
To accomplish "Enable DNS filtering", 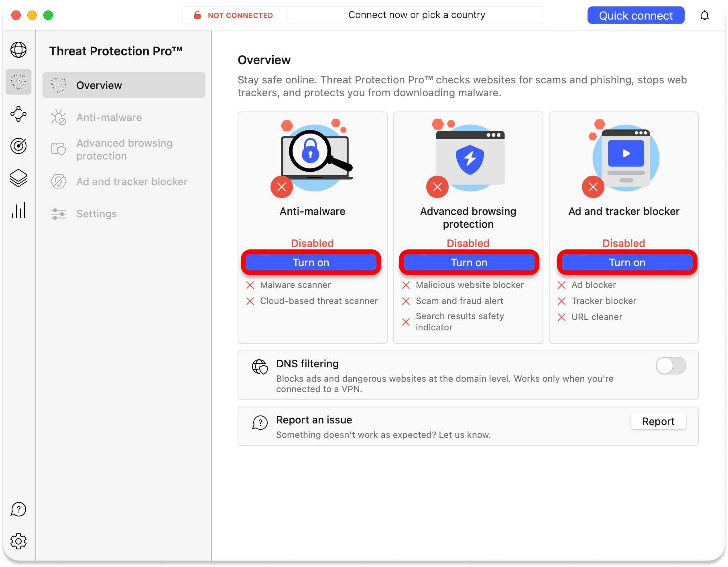I will [671, 366].
